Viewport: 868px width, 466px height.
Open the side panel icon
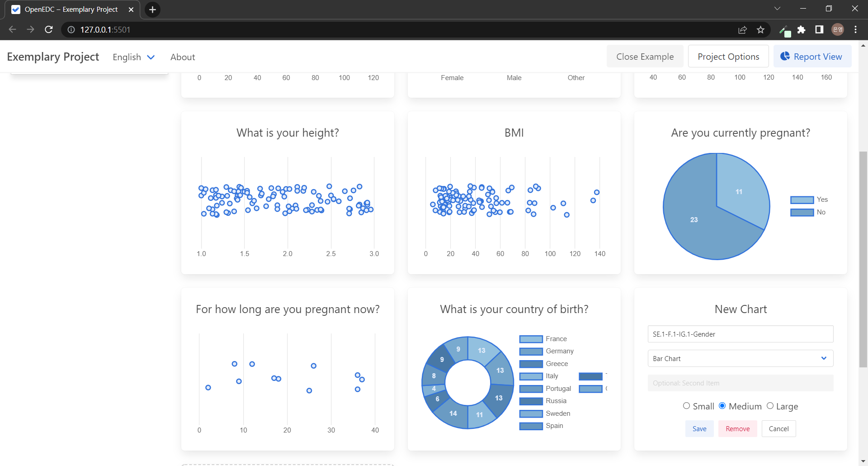tap(819, 29)
